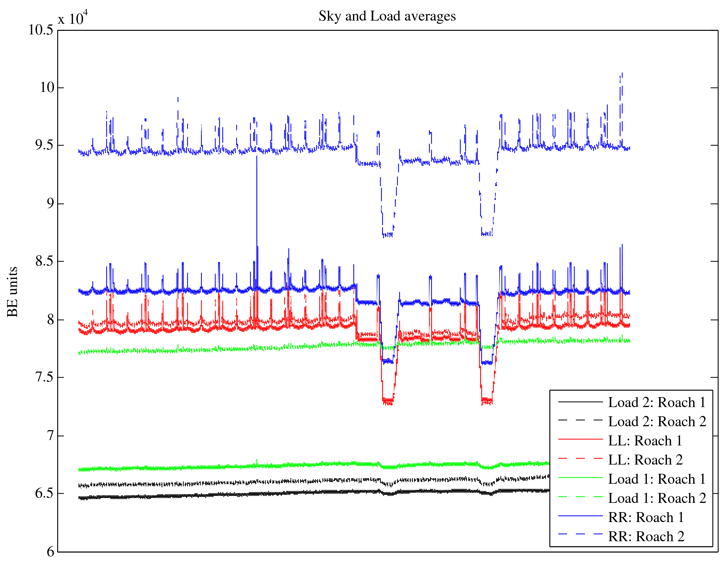Click the 'LL: Roach 2' legend label
This screenshot has width=728, height=565.
pos(645,460)
